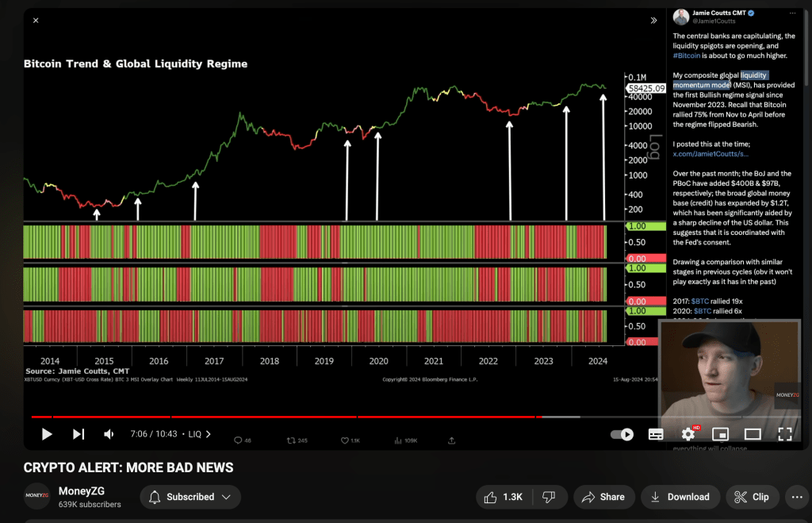Viewport: 812px width, 523px height.
Task: Click the 7:06 / 10:43 time display
Action: click(154, 434)
